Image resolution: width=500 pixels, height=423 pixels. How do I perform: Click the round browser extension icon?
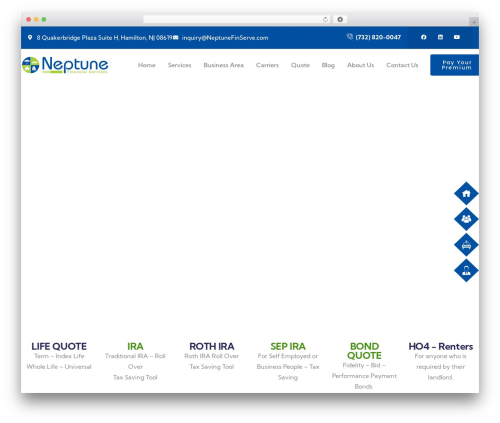point(340,19)
